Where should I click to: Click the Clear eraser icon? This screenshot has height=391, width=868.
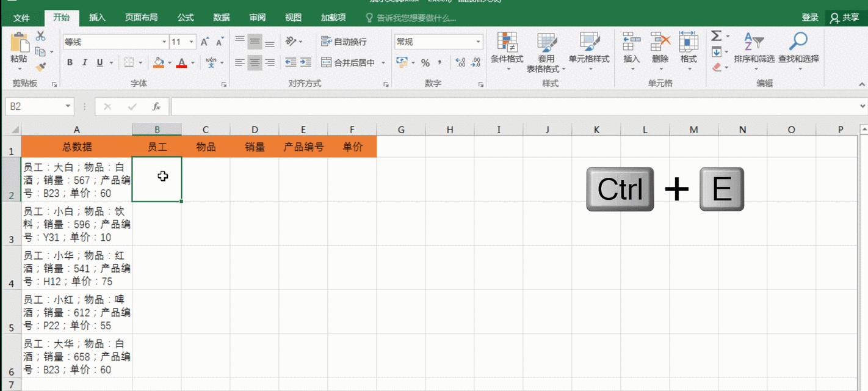tap(717, 67)
